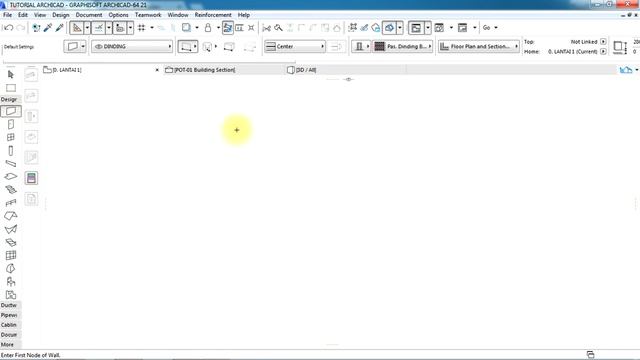Viewport: 640px width, 360px height.
Task: Toggle the Guide Lines triangle ruler icon
Action: [x=77, y=28]
